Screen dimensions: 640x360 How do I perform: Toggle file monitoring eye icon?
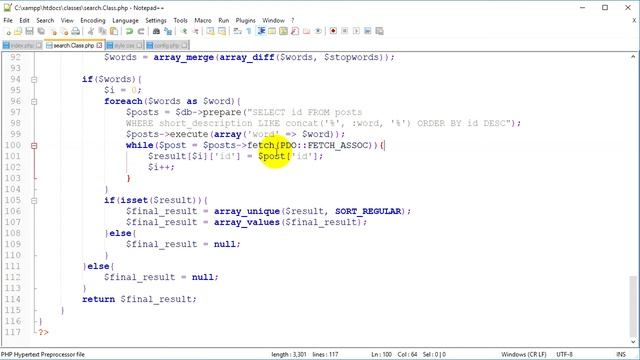tap(318, 31)
